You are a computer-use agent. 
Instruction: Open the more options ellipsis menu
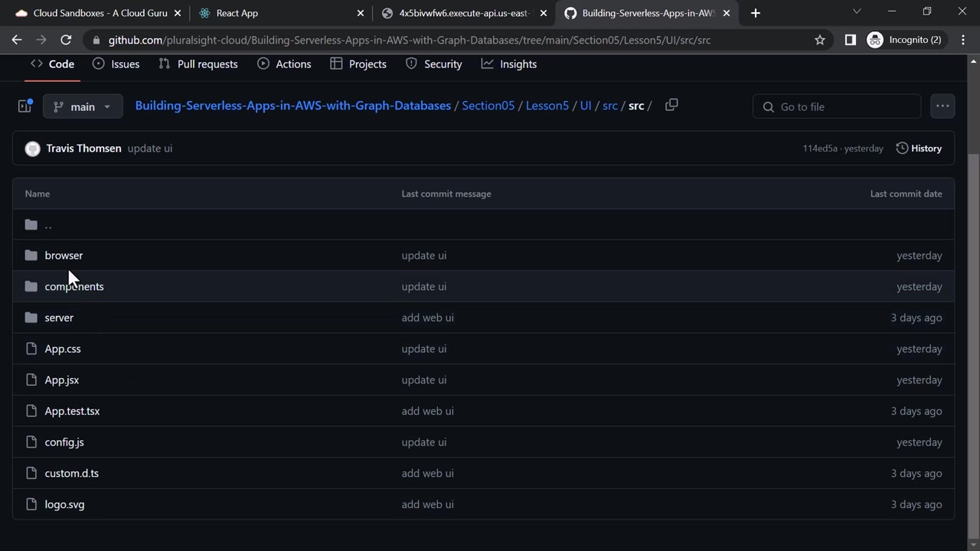click(x=942, y=106)
